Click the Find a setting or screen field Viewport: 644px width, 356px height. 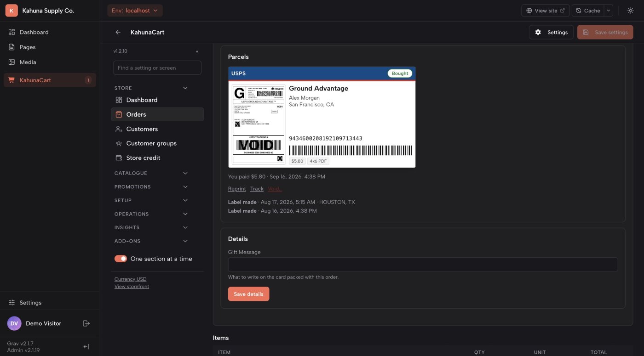click(157, 68)
